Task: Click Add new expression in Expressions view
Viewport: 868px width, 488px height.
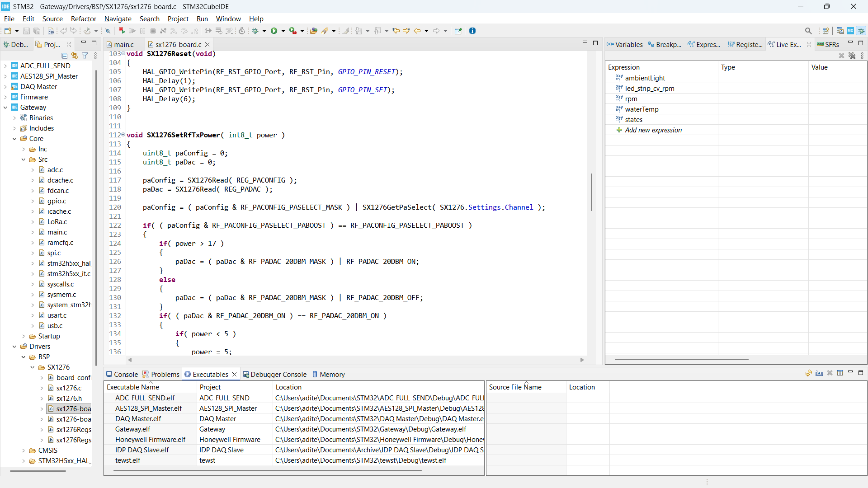Action: pos(653,130)
